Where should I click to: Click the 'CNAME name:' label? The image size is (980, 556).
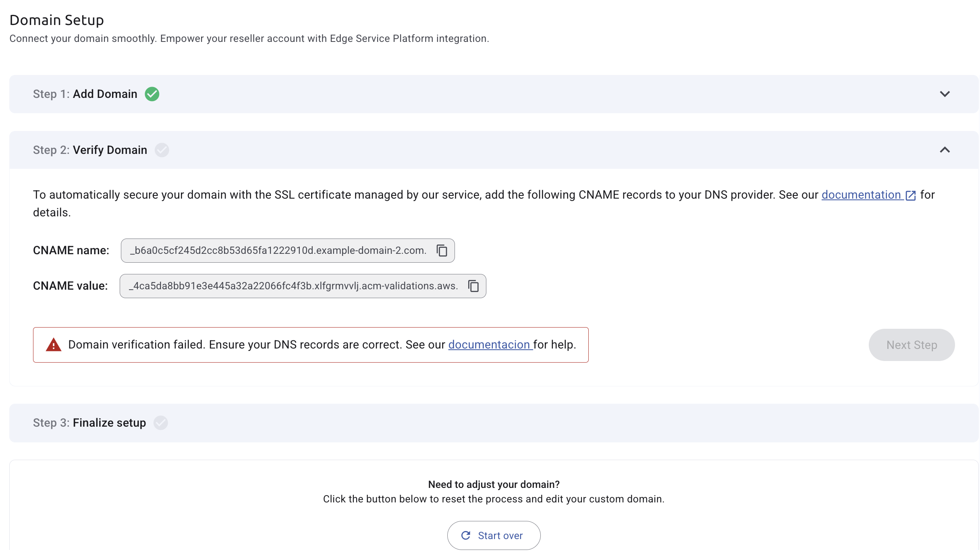(x=71, y=250)
